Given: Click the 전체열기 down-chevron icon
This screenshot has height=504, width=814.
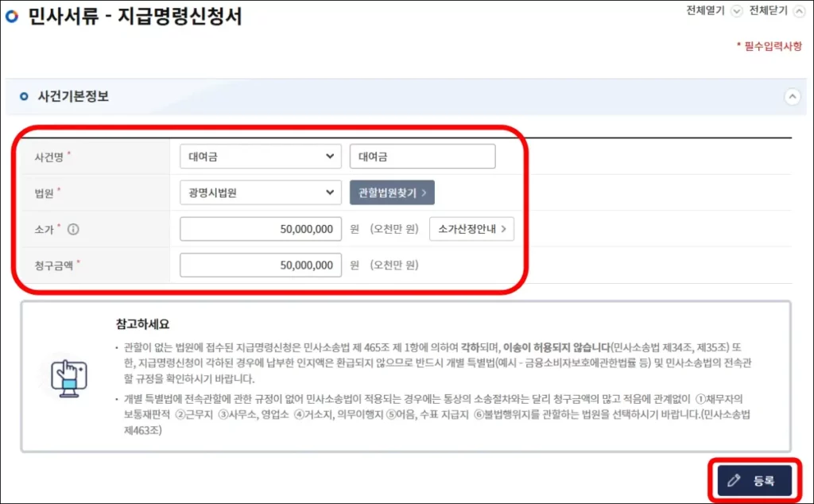Looking at the screenshot, I should point(736,11).
